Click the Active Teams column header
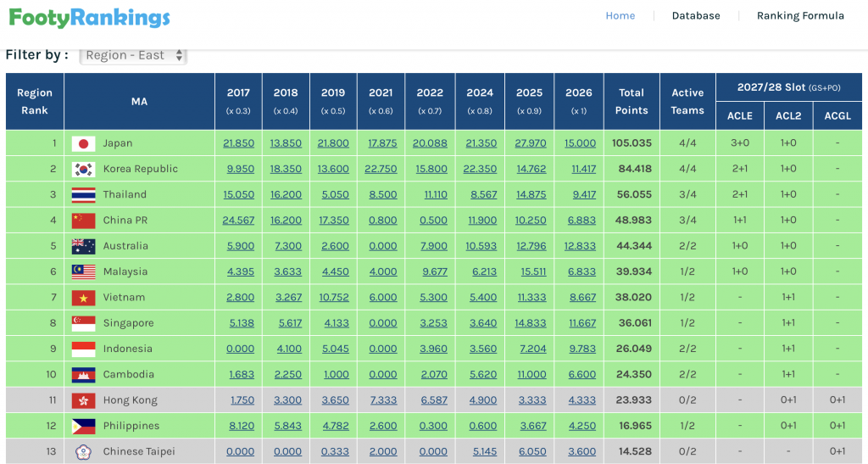 [687, 102]
